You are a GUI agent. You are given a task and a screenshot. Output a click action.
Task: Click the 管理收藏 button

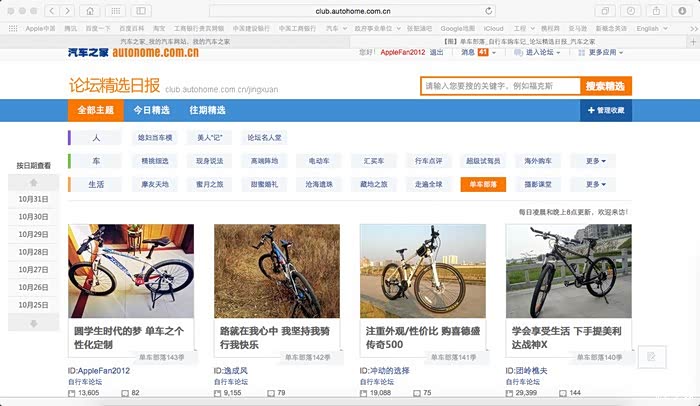606,110
